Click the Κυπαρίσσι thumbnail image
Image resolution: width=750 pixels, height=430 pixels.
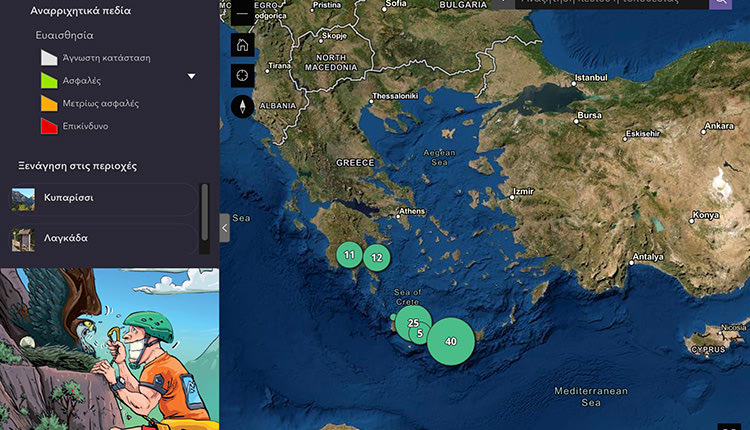(x=23, y=199)
